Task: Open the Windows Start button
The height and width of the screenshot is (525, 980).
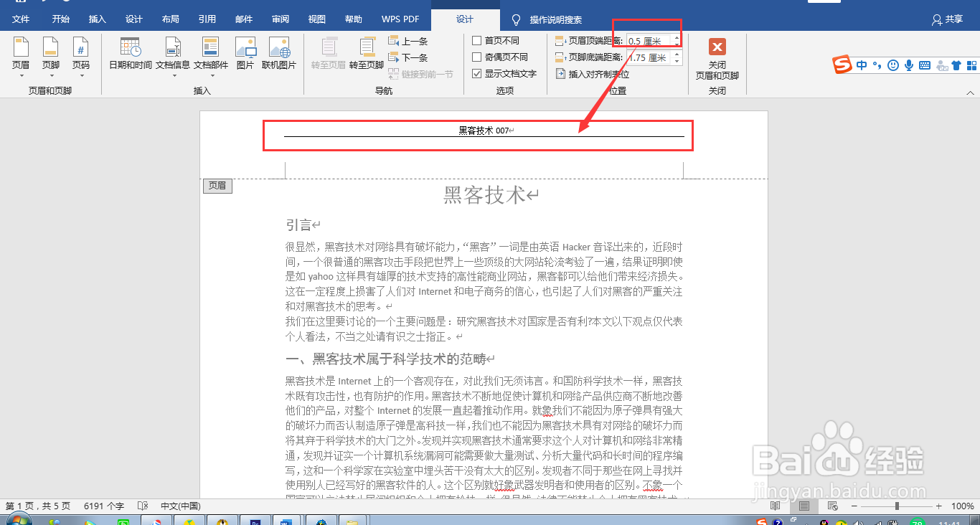Action: coord(19,519)
